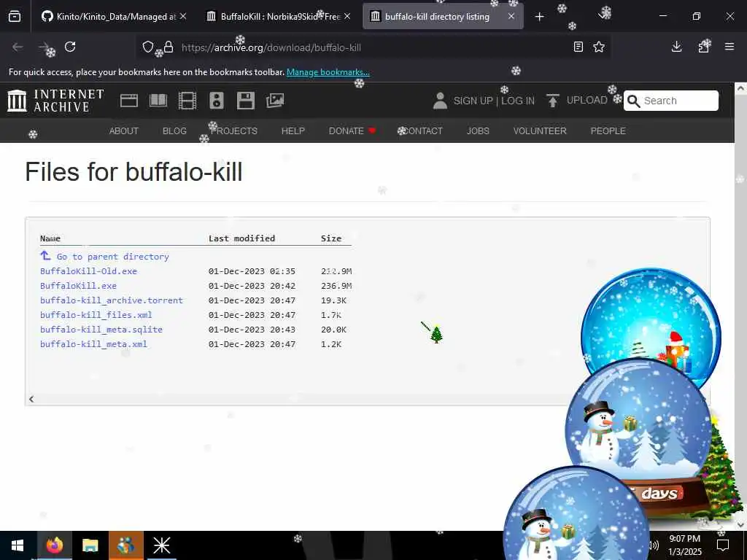The image size is (747, 560).
Task: Click the Internet Archive logo
Action: click(x=55, y=101)
